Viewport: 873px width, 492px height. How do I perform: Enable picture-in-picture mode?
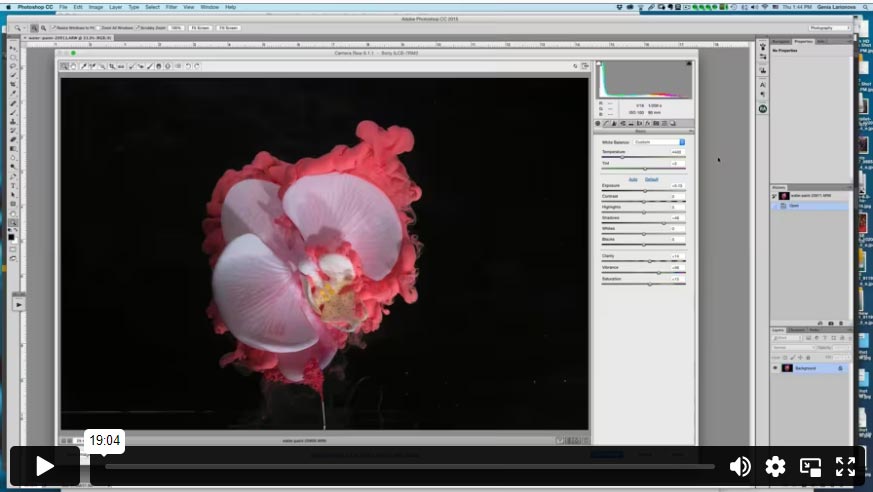pyautogui.click(x=811, y=466)
